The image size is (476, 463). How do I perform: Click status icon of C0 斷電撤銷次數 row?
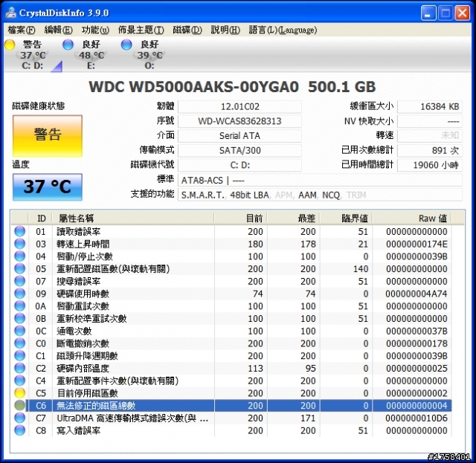20,343
